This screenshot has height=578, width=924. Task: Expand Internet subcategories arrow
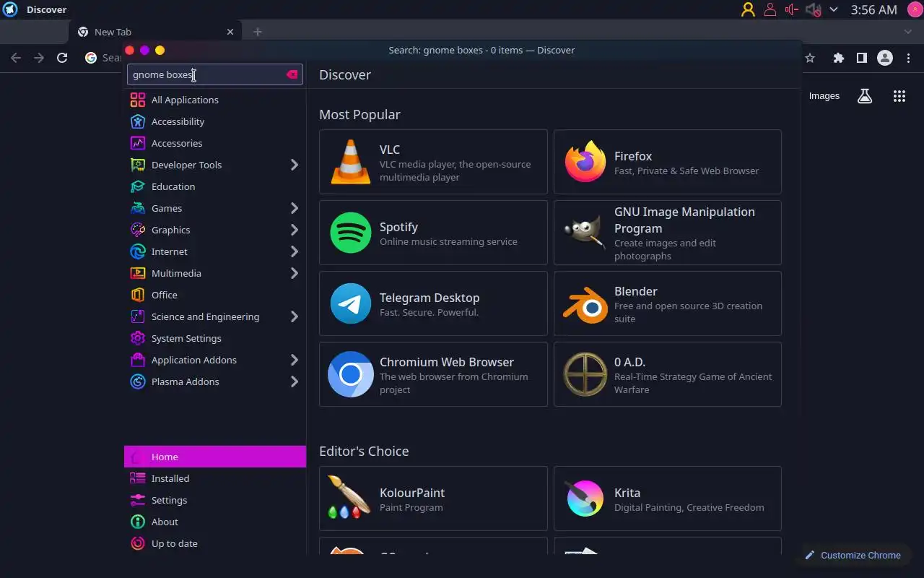(x=295, y=251)
